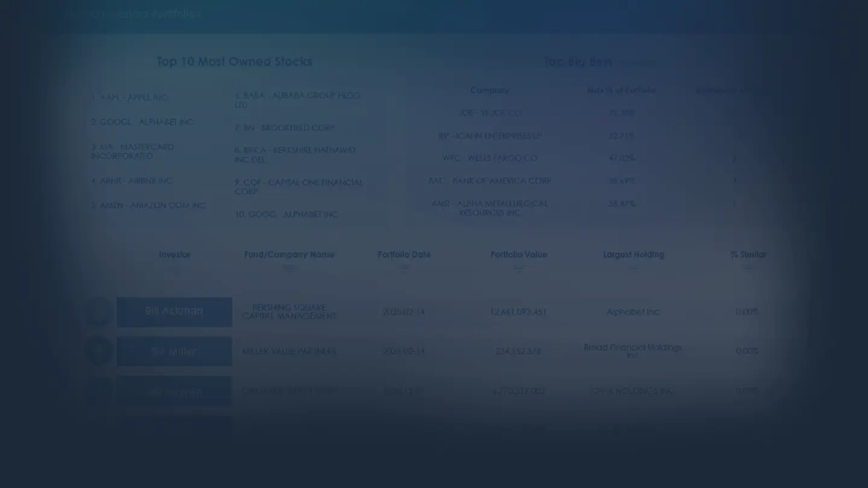Select 10. GOOG - Alphabet Inc stock

(x=286, y=214)
